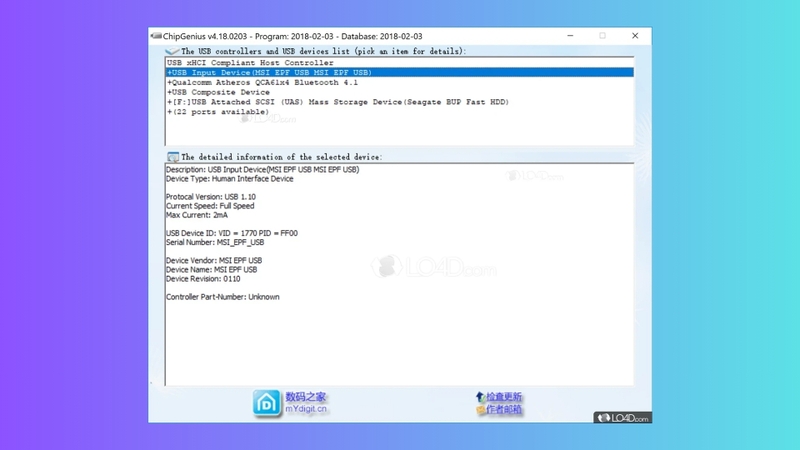Select the USB Composite Device row

point(399,92)
